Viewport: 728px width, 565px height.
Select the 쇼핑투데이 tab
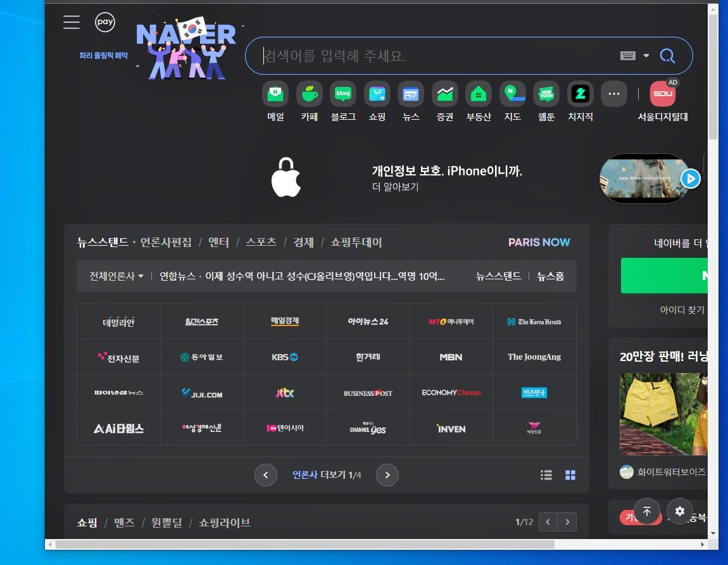coord(356,242)
